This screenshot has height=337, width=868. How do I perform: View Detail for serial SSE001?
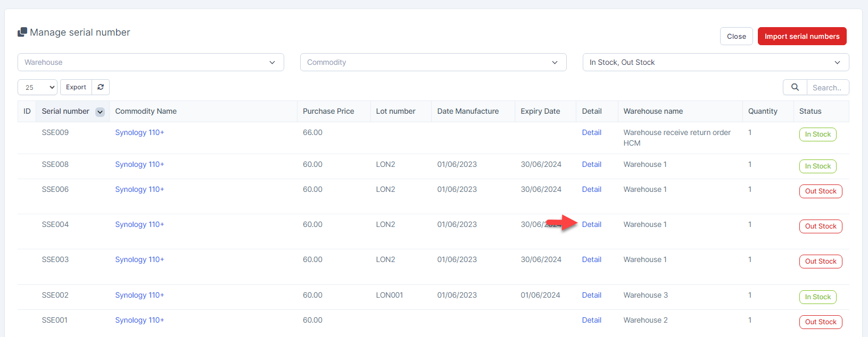coord(591,320)
